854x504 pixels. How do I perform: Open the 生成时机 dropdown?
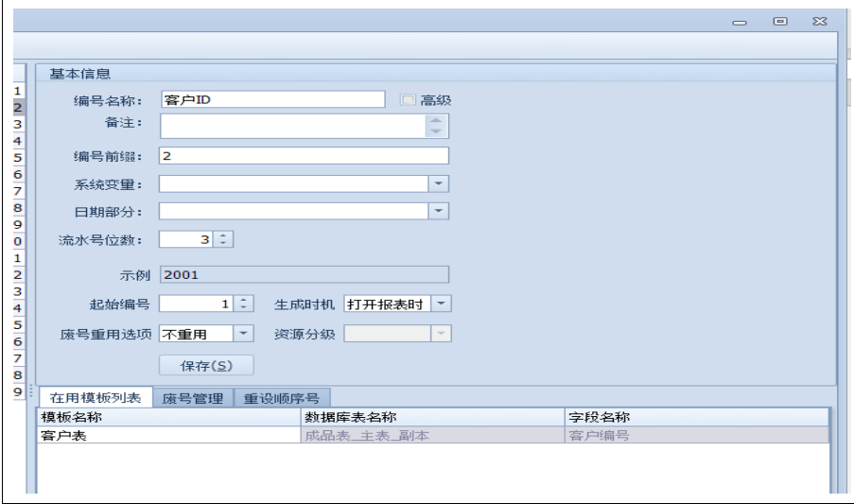(x=444, y=304)
